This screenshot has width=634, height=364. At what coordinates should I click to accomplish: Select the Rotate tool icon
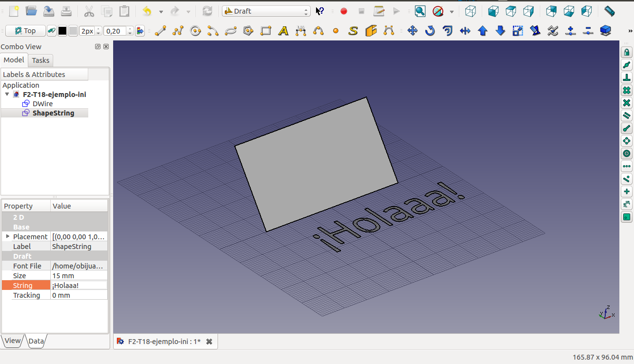[x=430, y=31]
